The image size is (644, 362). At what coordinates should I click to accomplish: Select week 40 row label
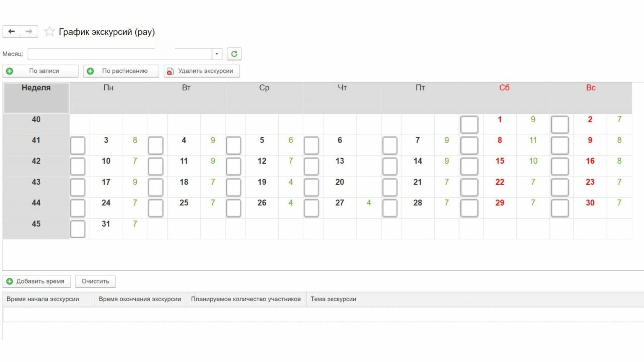[x=36, y=124]
